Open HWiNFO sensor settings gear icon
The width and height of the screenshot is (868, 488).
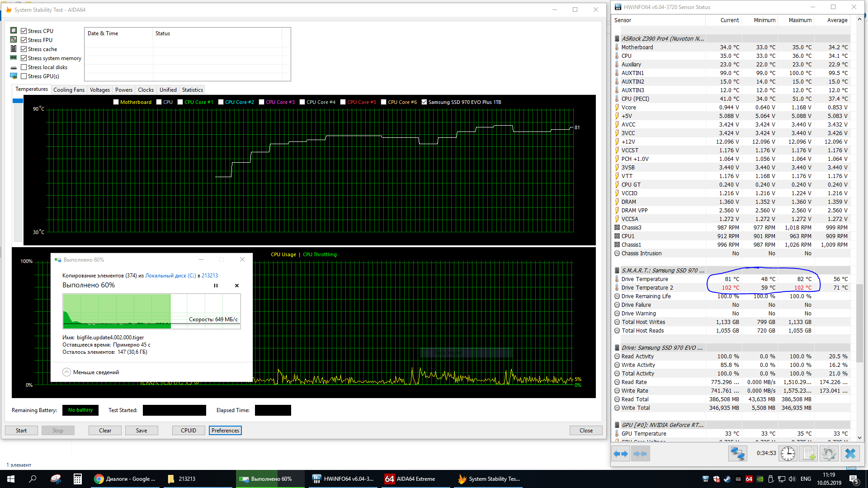tap(829, 454)
